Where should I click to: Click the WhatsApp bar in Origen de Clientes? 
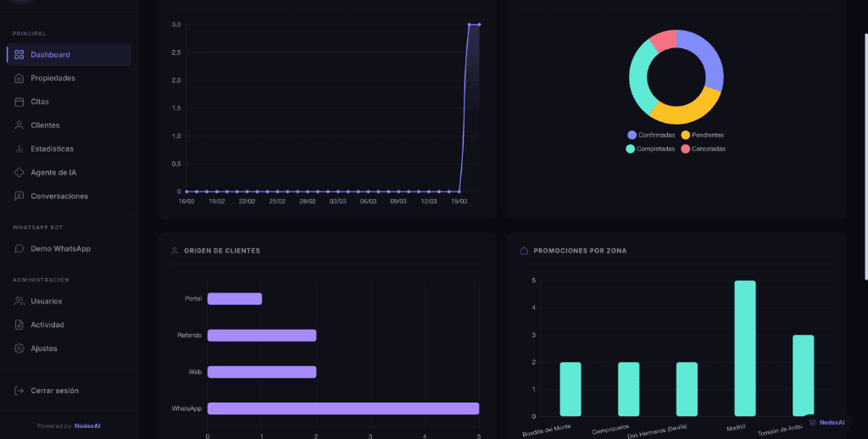342,408
